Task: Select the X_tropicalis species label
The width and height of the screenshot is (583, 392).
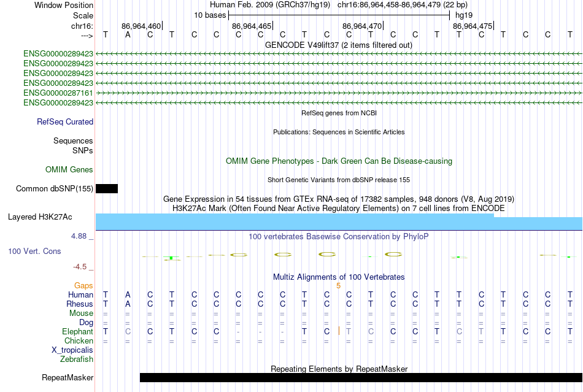Action: [72, 350]
